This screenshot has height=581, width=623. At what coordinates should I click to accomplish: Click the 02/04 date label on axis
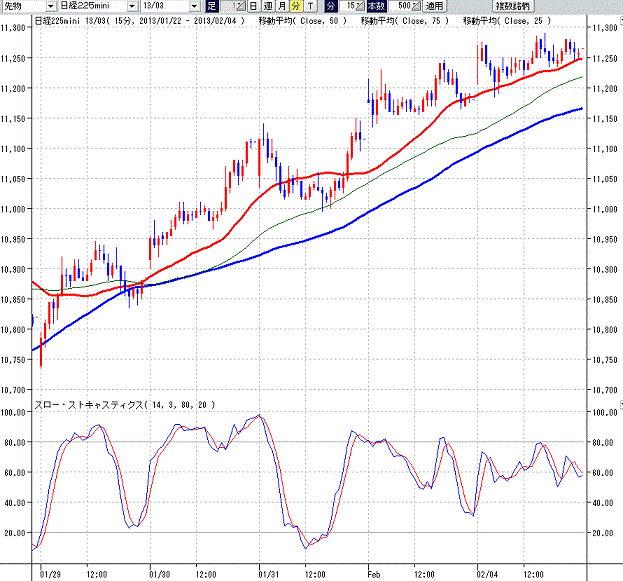(x=487, y=574)
